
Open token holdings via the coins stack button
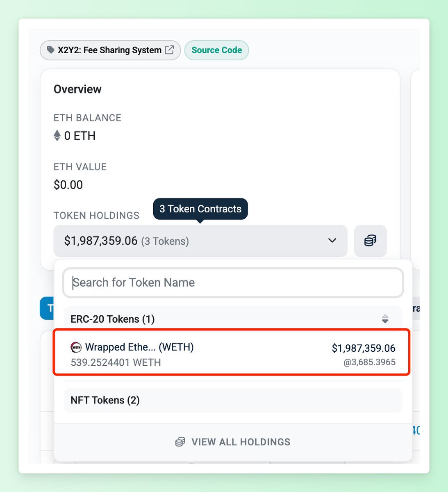pyautogui.click(x=370, y=241)
